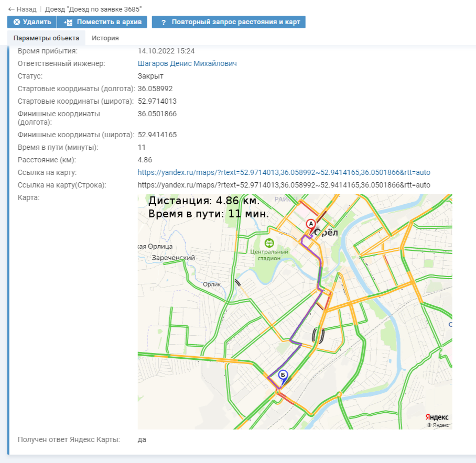476x463 pixels.
Task: Click the green Центральный стадион icon
Action: tap(269, 242)
